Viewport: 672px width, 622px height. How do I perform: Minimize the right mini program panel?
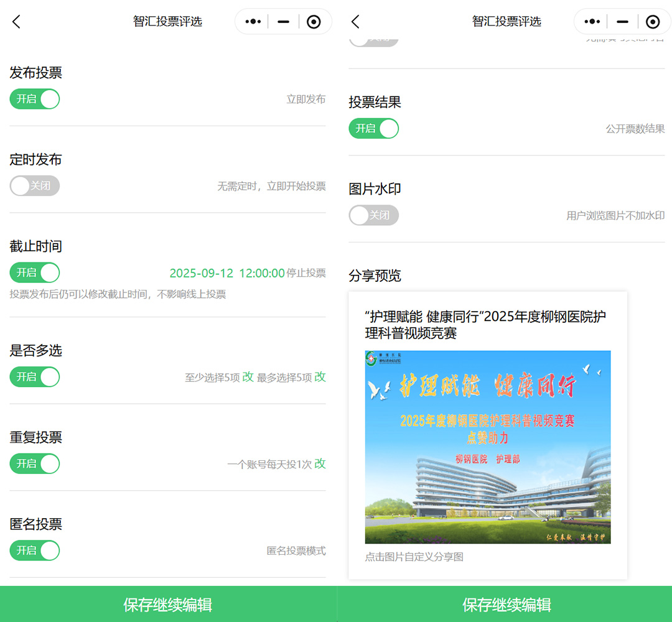tap(622, 22)
